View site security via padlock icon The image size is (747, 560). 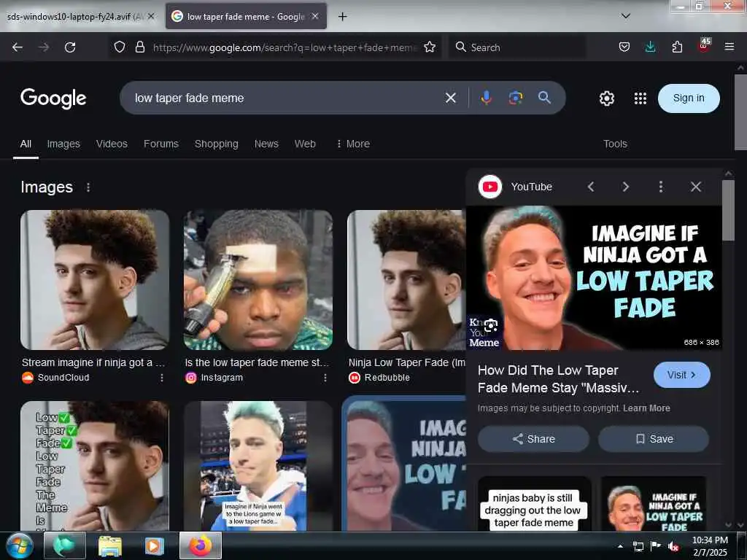pos(139,47)
